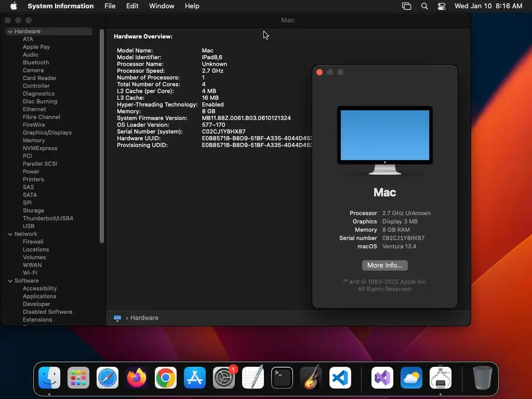Collapse the Hardware section

10,31
